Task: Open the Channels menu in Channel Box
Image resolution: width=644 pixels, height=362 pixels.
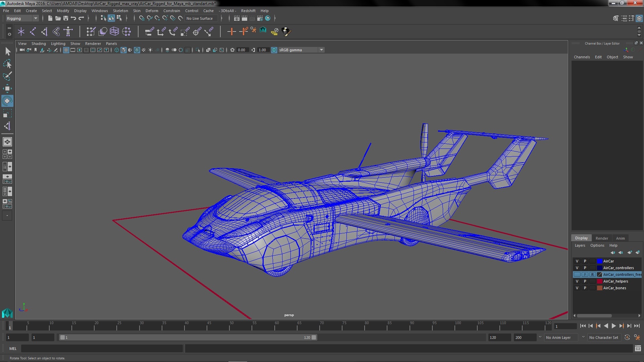Action: (582, 57)
